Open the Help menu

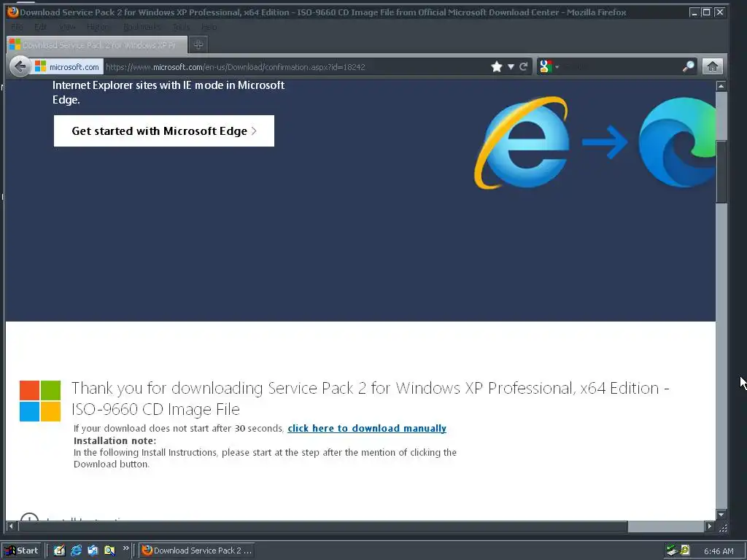pos(209,27)
